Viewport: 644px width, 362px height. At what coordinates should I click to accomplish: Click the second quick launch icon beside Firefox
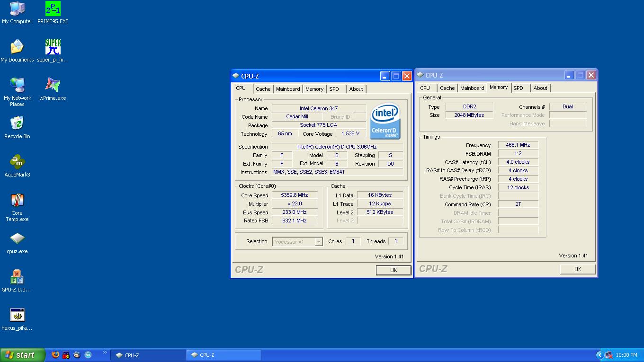(66, 354)
